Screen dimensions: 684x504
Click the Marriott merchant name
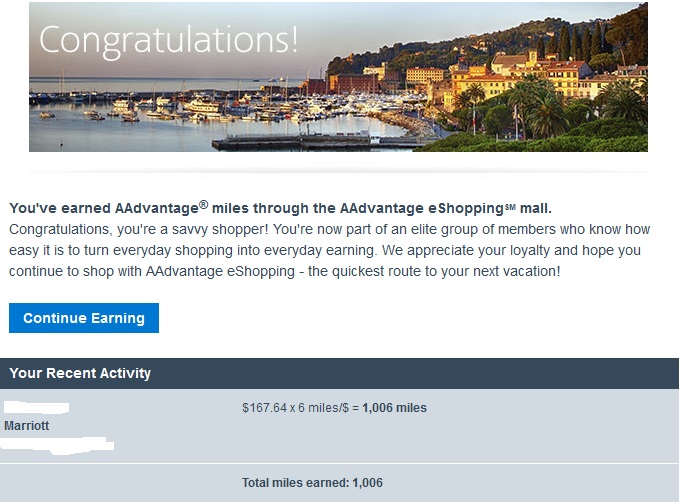[x=27, y=426]
